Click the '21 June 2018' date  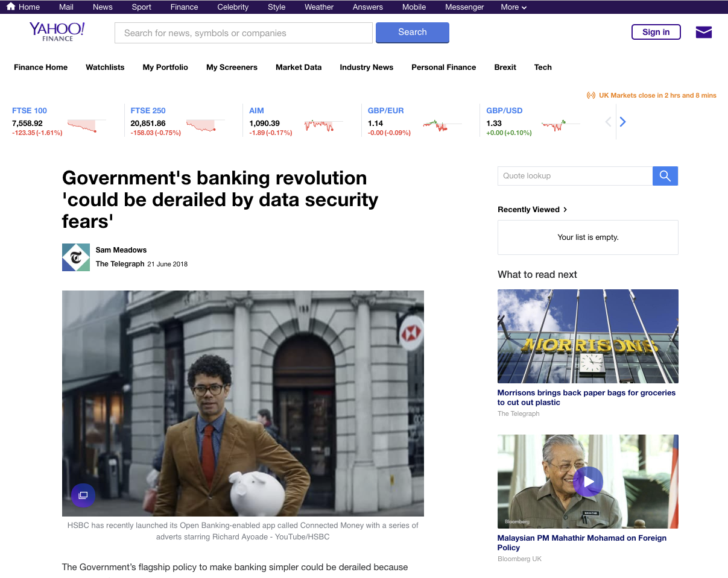pos(168,264)
